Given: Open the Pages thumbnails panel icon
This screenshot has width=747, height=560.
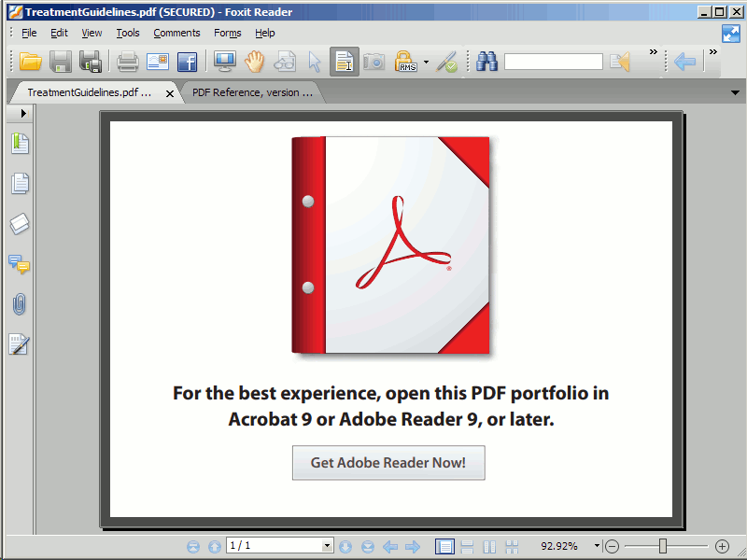Looking at the screenshot, I should pyautogui.click(x=20, y=183).
